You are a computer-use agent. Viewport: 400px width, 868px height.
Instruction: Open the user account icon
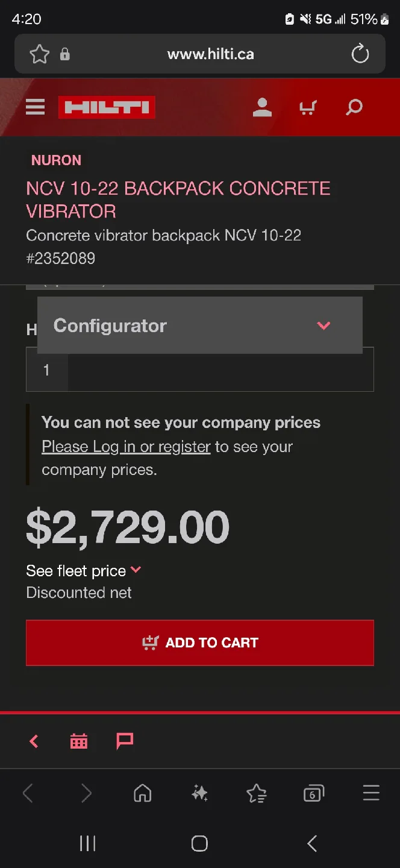[x=262, y=108]
